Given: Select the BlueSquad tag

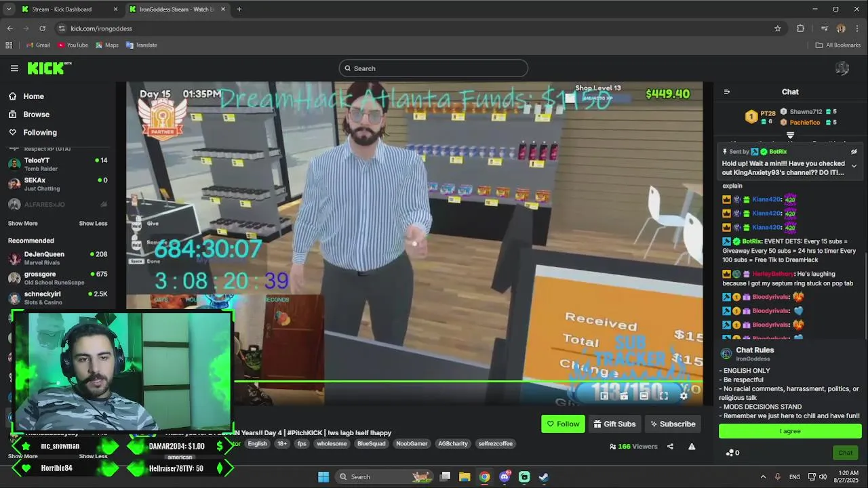Looking at the screenshot, I should 371,444.
